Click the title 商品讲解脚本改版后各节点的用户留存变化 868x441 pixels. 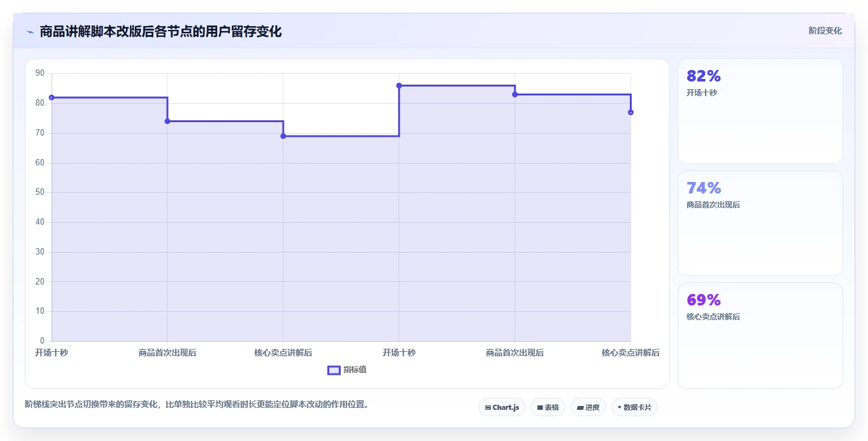coord(160,32)
